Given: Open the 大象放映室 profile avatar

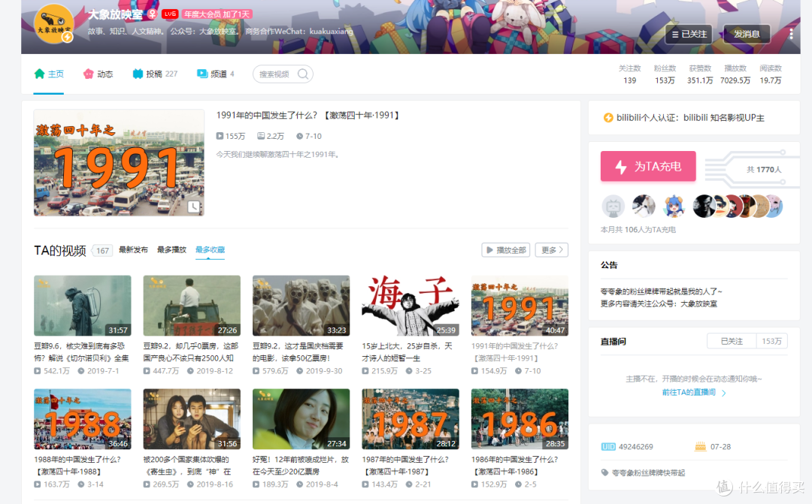Looking at the screenshot, I should point(54,24).
